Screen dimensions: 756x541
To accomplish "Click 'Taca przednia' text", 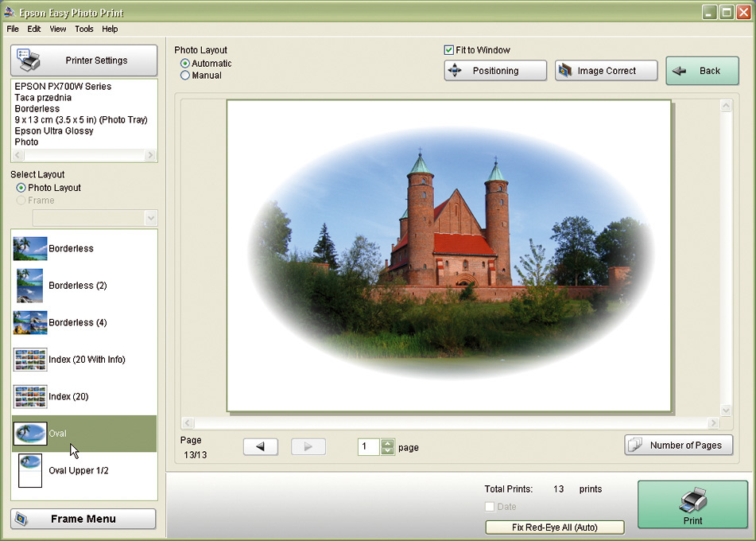I will [x=43, y=98].
